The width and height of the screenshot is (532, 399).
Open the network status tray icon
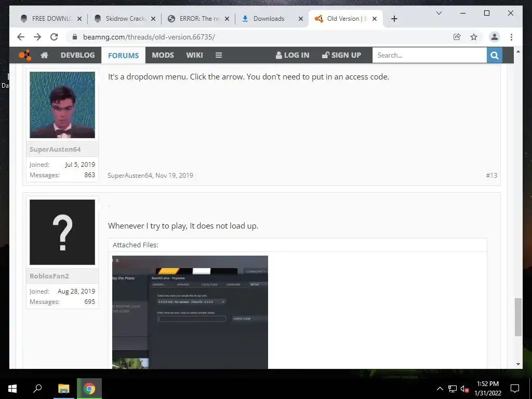pyautogui.click(x=453, y=389)
